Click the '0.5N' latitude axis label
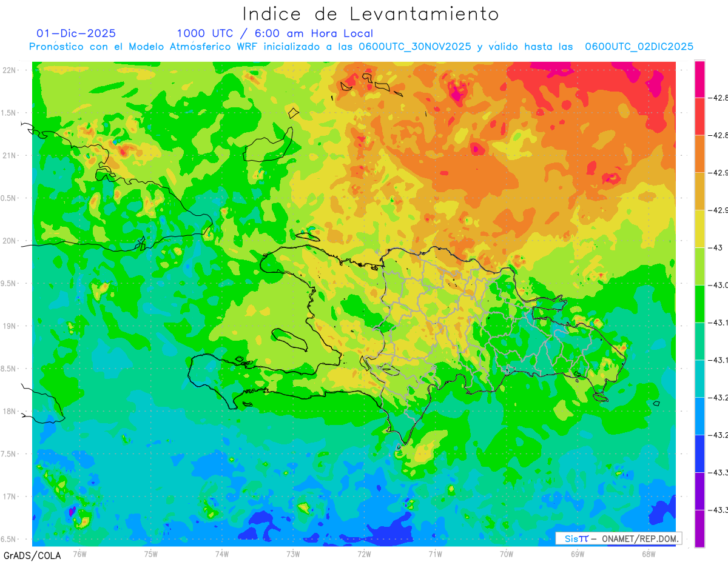The image size is (728, 562). pyautogui.click(x=9, y=198)
